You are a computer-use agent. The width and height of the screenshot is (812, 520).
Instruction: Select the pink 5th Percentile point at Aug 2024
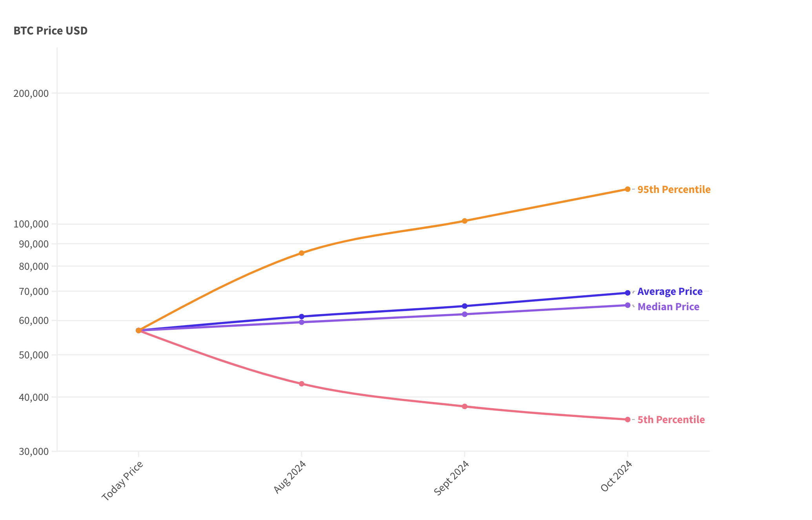point(301,384)
